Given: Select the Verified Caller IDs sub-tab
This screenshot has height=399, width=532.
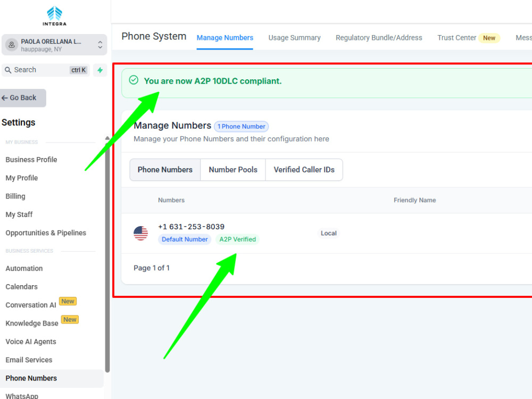Looking at the screenshot, I should coord(304,170).
